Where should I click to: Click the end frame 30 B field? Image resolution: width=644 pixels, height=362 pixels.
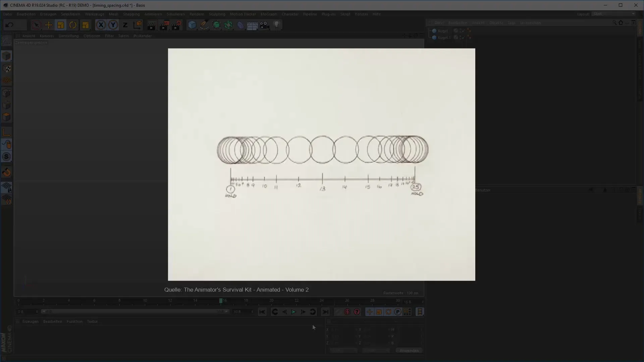[243, 312]
